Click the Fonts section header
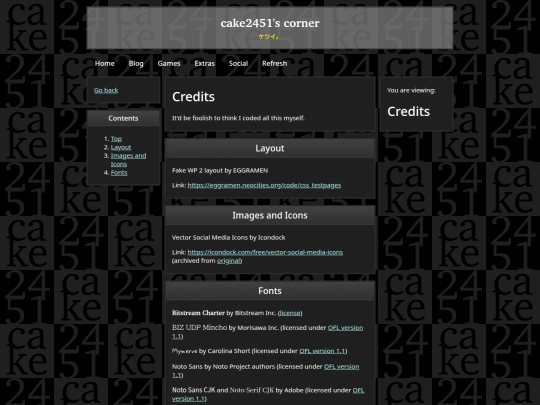 coord(270,291)
